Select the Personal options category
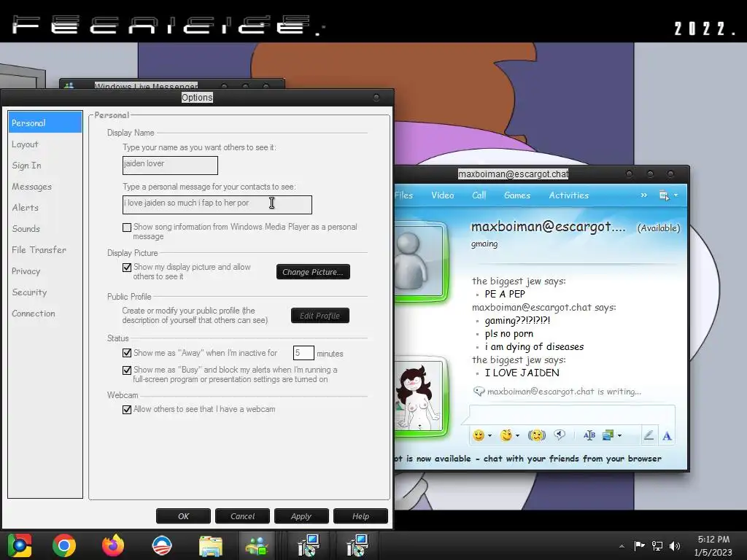The image size is (747, 560). click(x=44, y=122)
